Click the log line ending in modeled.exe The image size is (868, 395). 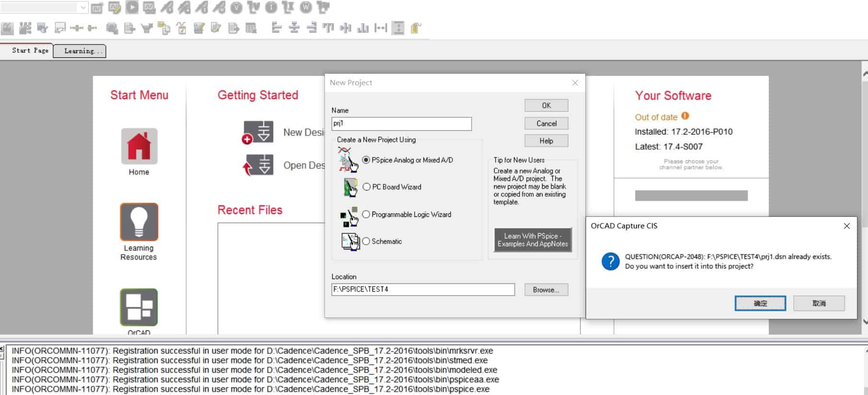click(255, 370)
